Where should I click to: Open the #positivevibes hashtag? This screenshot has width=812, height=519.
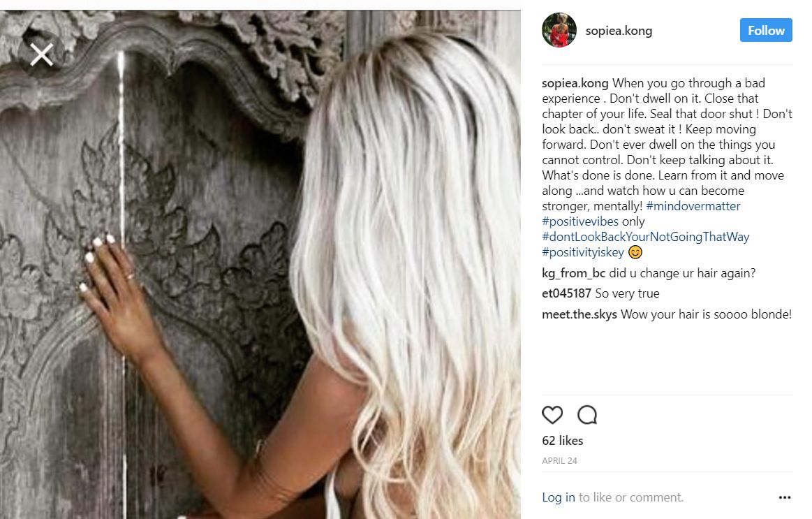click(x=580, y=221)
